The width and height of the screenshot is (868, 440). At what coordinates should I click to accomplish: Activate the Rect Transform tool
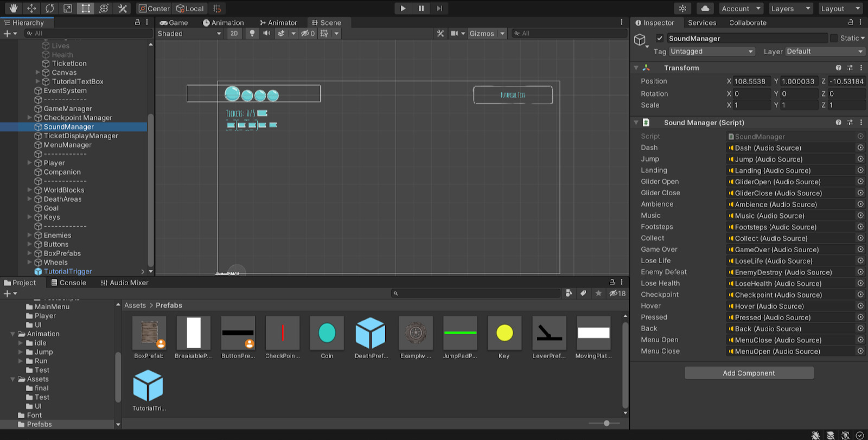(86, 8)
